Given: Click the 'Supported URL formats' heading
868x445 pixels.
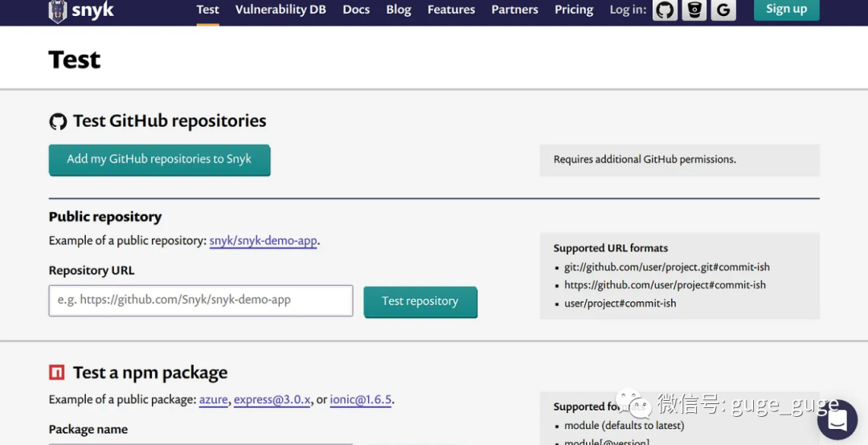Looking at the screenshot, I should click(x=611, y=248).
